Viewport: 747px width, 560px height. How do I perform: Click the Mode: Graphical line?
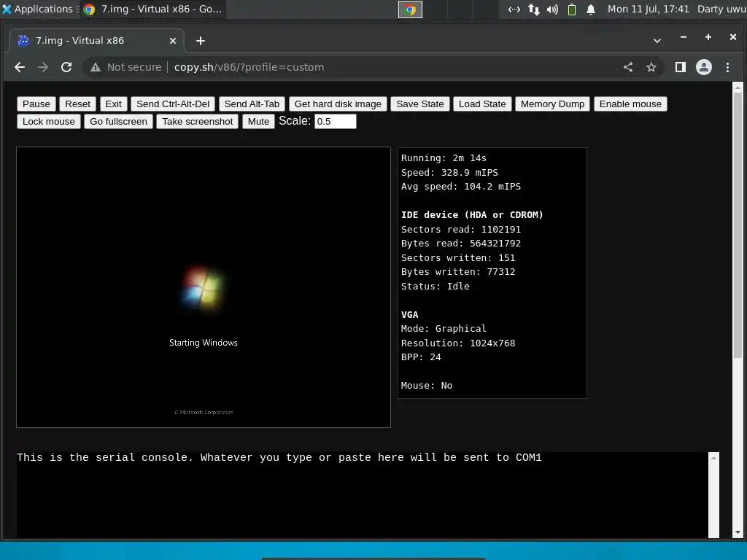click(x=444, y=329)
